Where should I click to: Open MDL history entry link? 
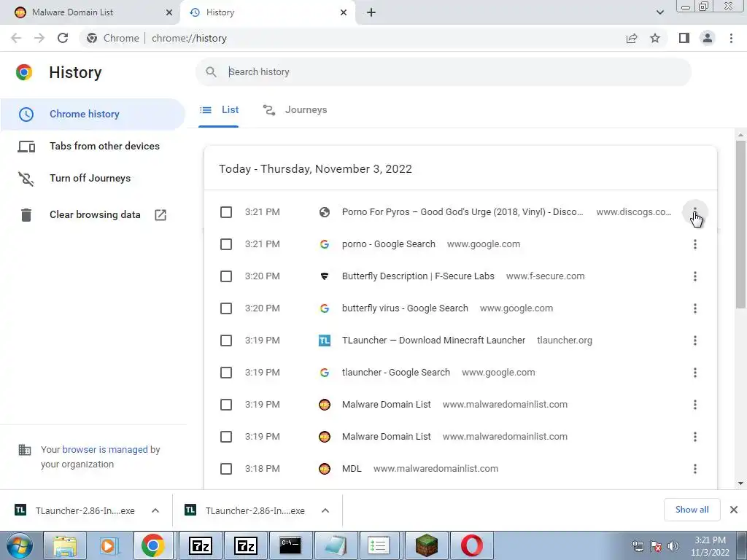[352, 469]
